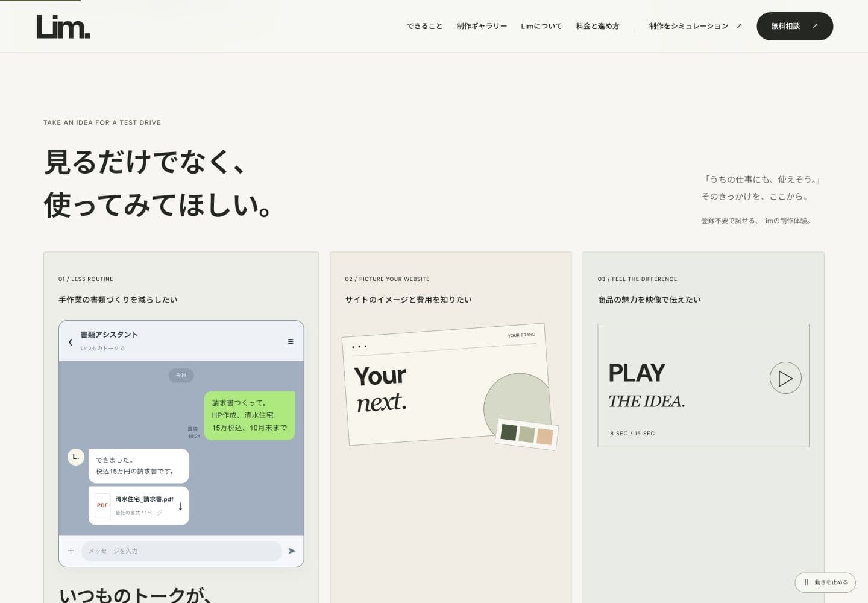This screenshot has height=603, width=868.
Task: Open the 制作ギャラリー menu item
Action: (482, 26)
